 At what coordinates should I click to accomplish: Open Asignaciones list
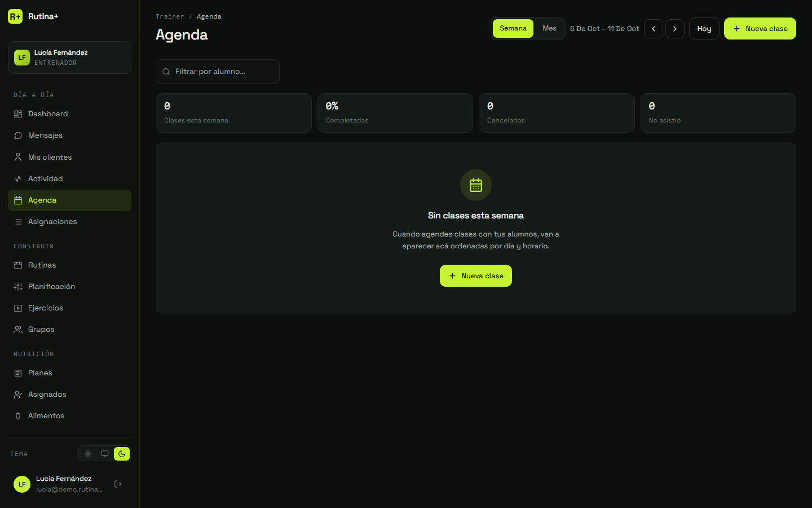coord(69,222)
